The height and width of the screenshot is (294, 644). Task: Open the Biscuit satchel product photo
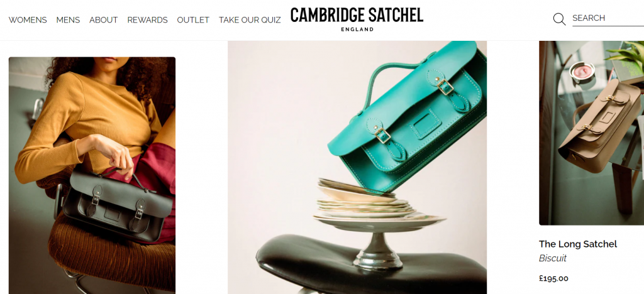tap(591, 133)
